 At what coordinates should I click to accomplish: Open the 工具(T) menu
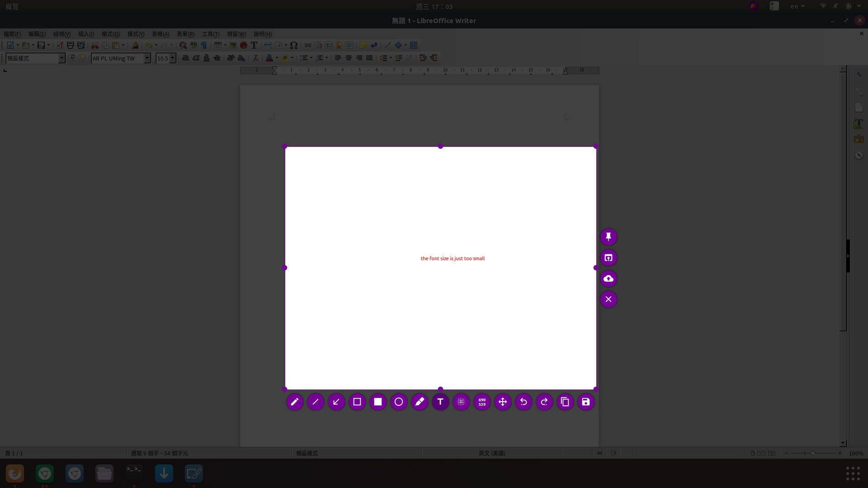coord(210,34)
